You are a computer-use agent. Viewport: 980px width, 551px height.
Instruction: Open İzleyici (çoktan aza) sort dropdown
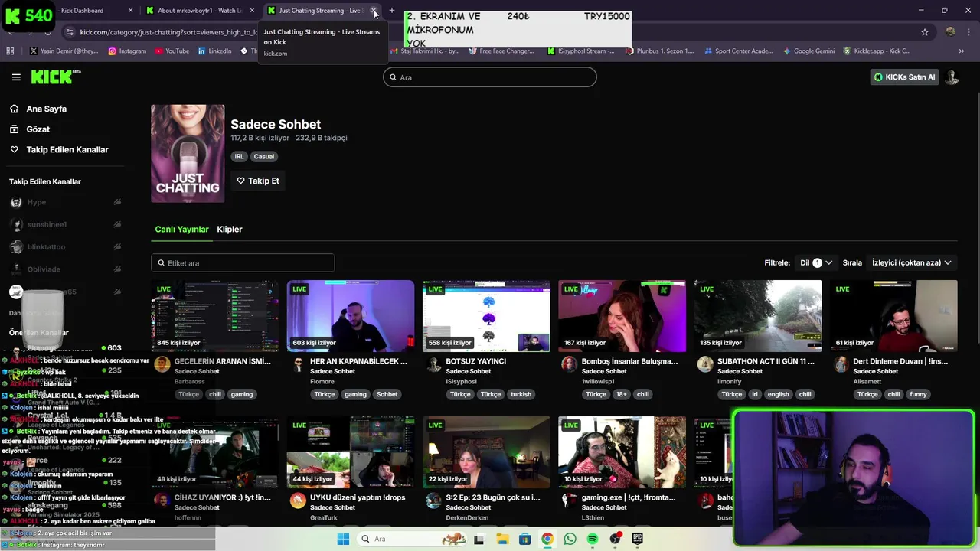[x=911, y=262]
